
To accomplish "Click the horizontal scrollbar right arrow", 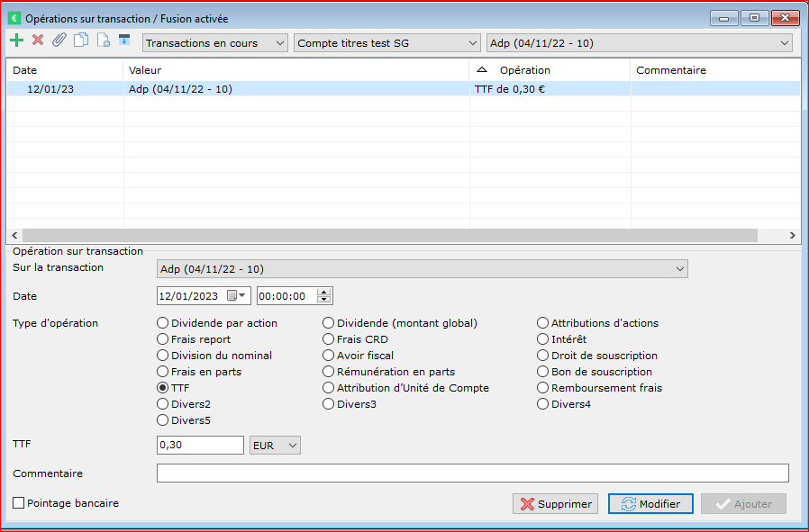I will coord(793,235).
